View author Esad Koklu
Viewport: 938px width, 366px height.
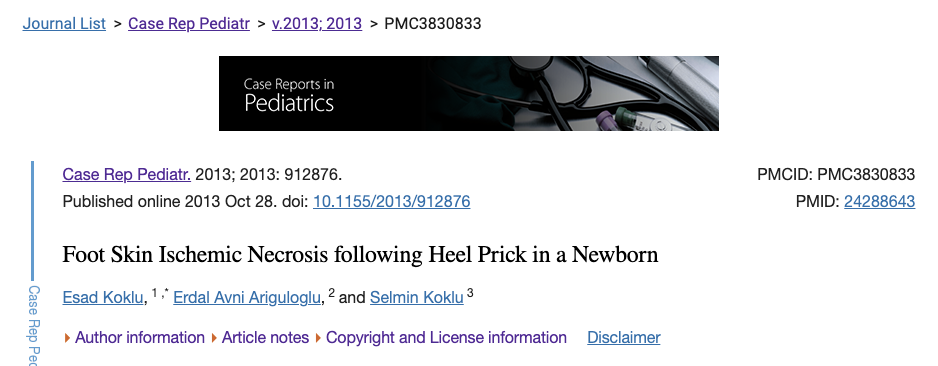point(103,297)
